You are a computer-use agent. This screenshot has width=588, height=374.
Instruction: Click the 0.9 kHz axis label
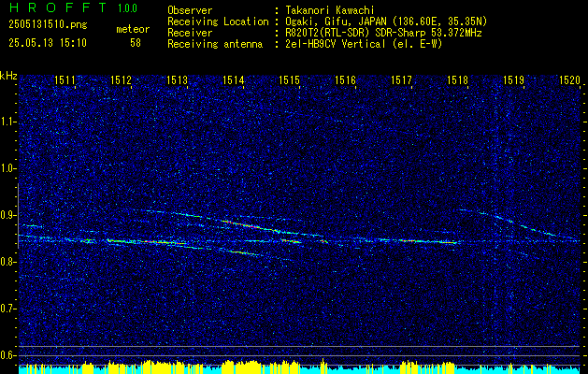pyautogui.click(x=7, y=215)
